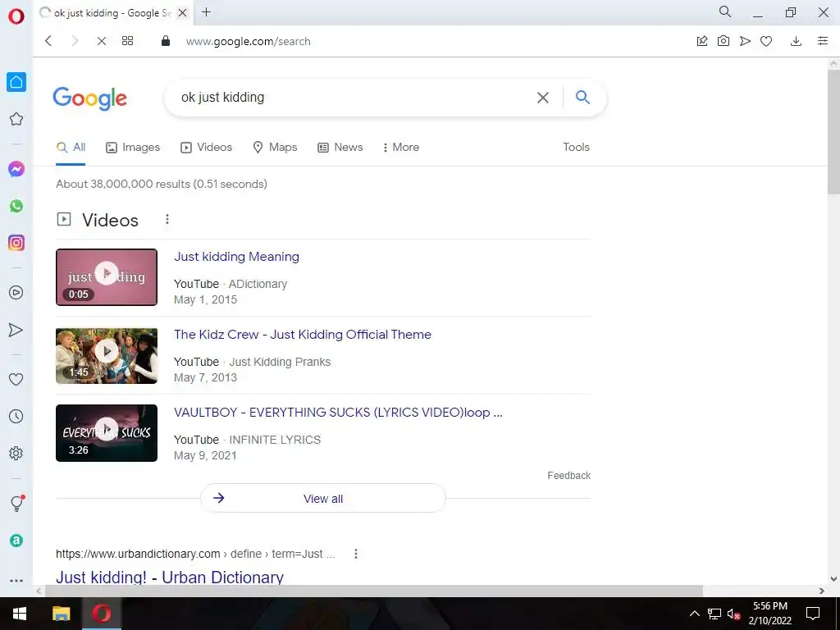The image size is (840, 630).
Task: Clear the Google search box
Action: (543, 98)
